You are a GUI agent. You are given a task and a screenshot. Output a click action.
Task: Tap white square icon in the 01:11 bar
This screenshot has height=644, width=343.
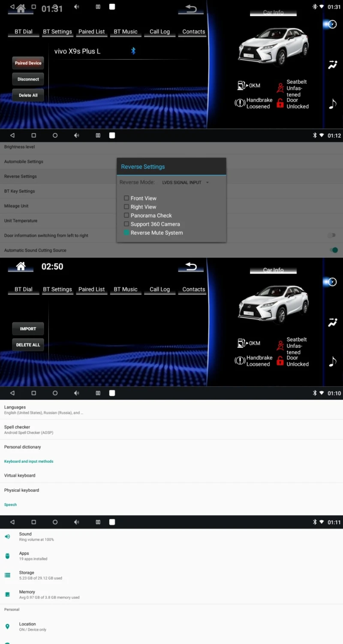click(112, 522)
